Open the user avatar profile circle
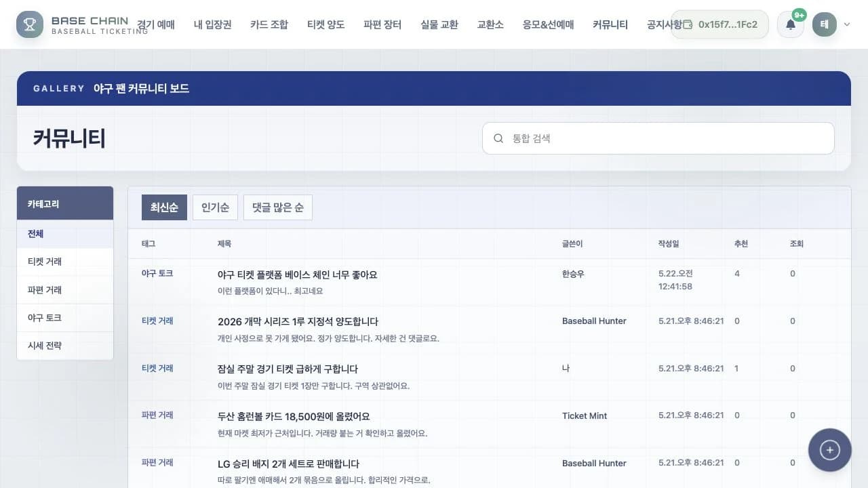 (x=825, y=24)
